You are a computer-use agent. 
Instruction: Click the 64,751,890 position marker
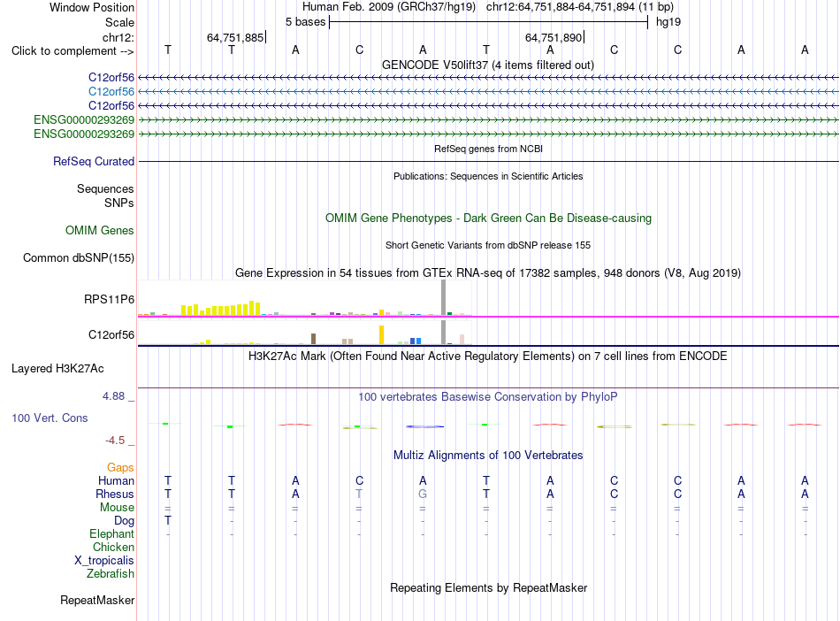click(554, 37)
